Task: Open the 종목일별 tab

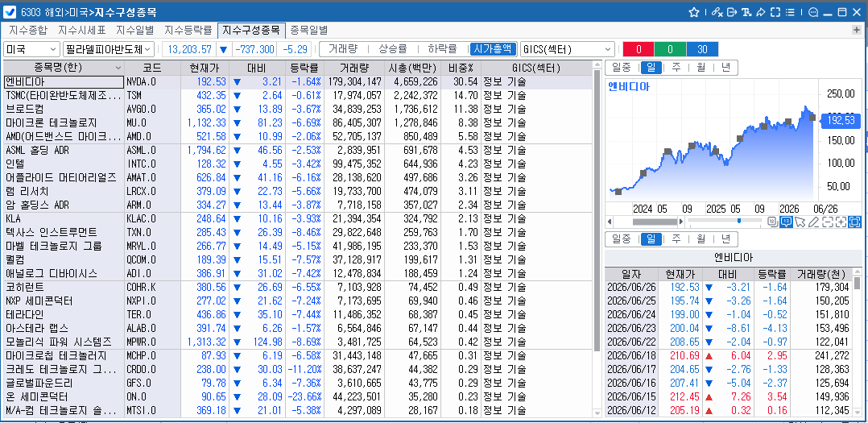Action: point(309,30)
